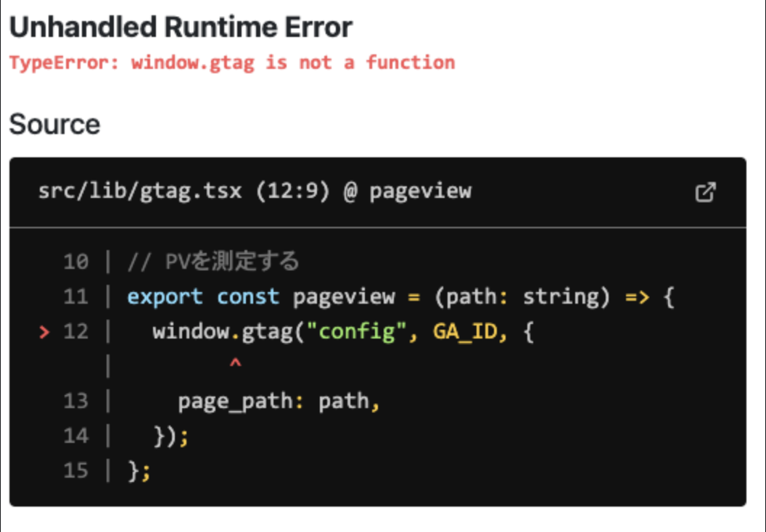Open source file in editor icon

pyautogui.click(x=705, y=192)
